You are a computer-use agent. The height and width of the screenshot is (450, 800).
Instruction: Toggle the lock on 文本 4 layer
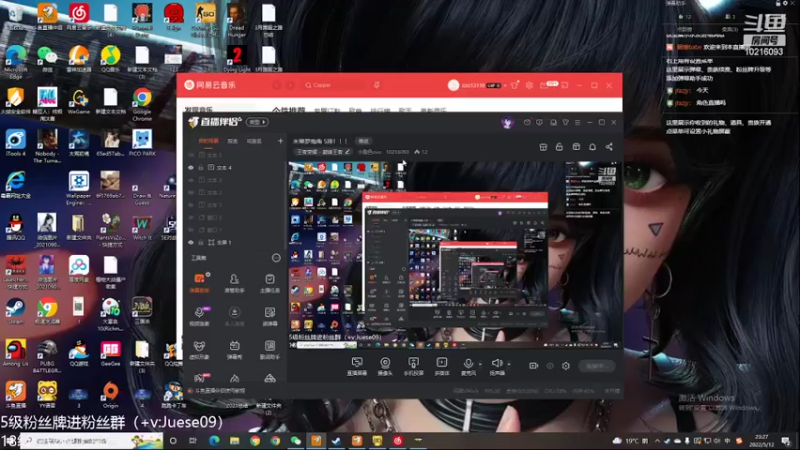pos(201,167)
